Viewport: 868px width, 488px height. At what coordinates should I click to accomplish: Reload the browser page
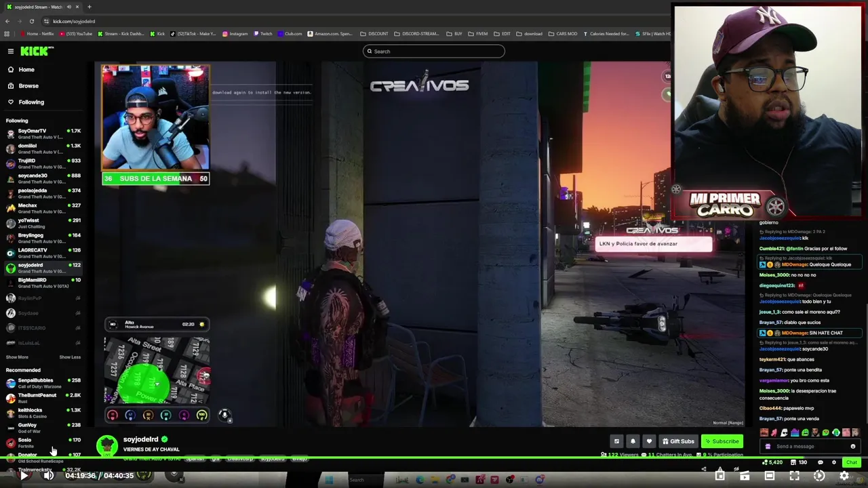32,21
